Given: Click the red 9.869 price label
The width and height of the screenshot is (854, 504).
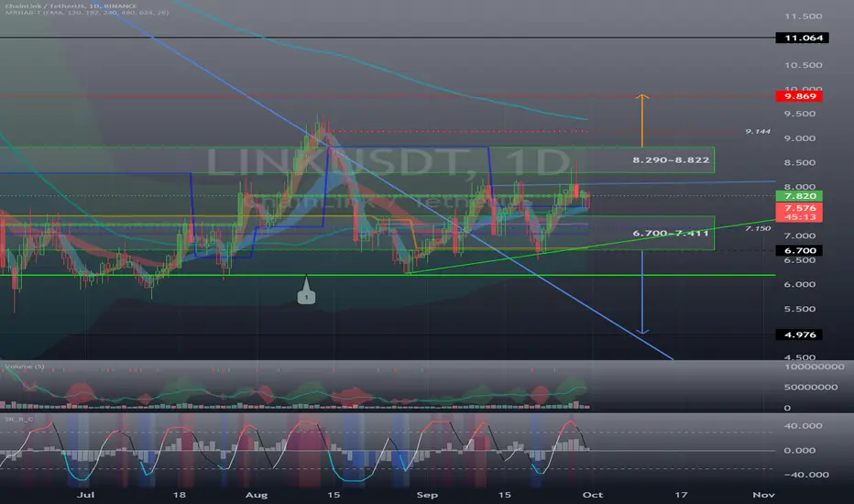Looking at the screenshot, I should point(799,96).
